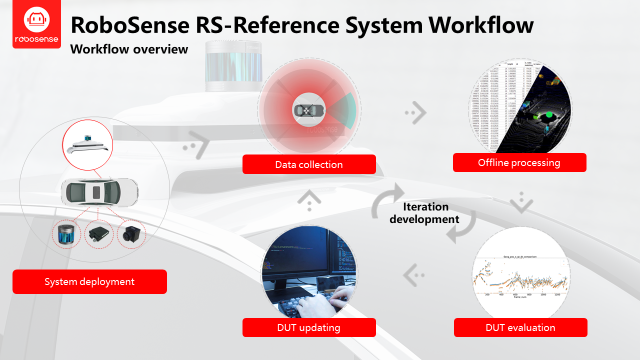Click the DUT evaluation label
Viewport: 640px width, 360px height.
520,327
